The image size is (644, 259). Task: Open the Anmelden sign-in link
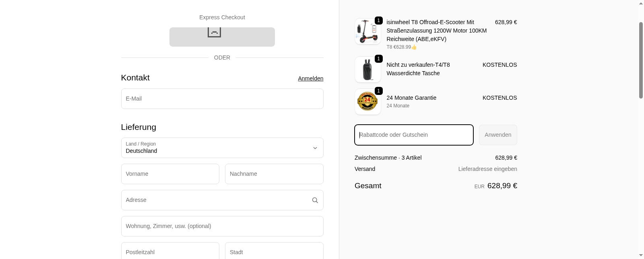pyautogui.click(x=310, y=78)
